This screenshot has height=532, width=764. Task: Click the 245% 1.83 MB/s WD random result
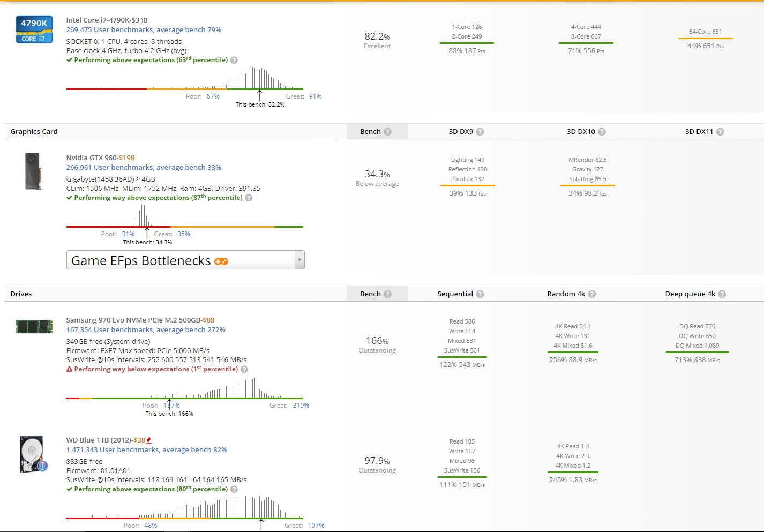pos(573,480)
